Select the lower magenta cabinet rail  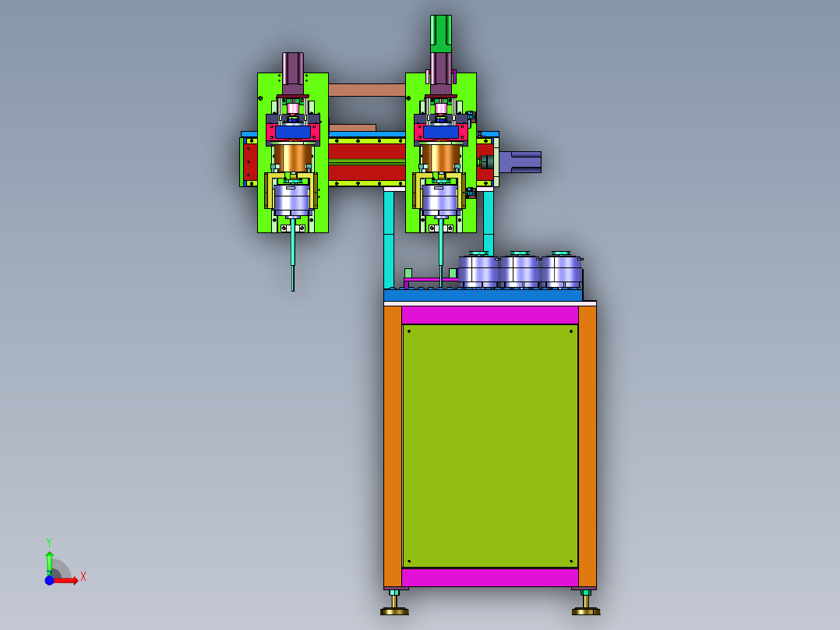tap(489, 578)
